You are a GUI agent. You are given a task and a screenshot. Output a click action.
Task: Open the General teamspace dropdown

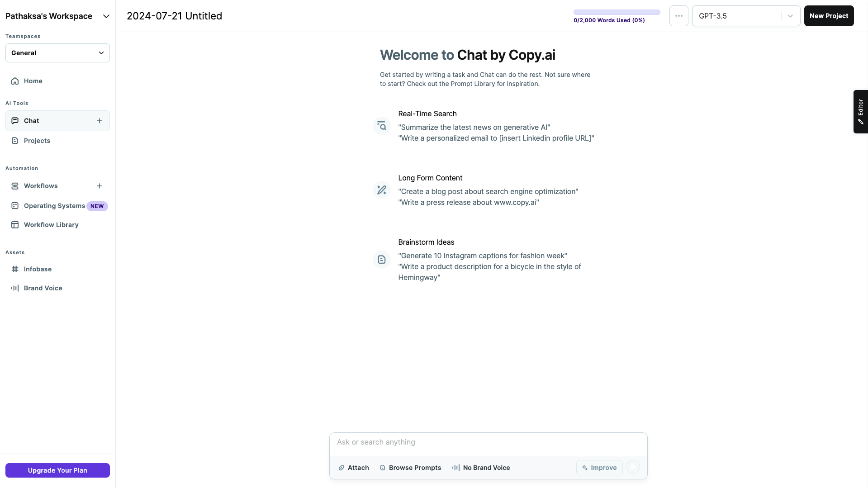[57, 53]
